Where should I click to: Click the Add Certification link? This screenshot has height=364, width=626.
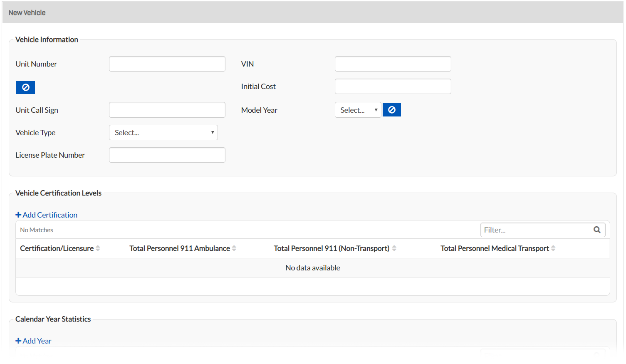46,215
